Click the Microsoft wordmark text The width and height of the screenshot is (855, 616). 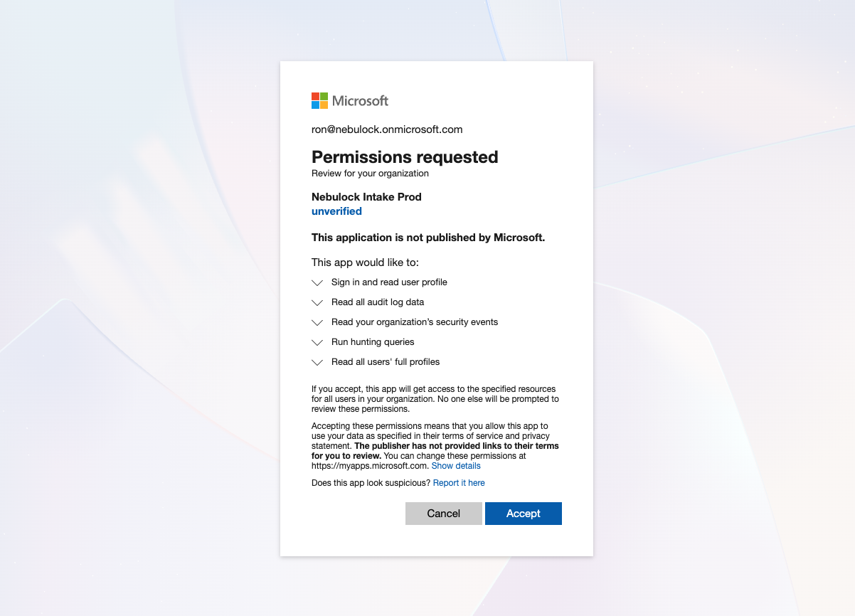point(360,101)
